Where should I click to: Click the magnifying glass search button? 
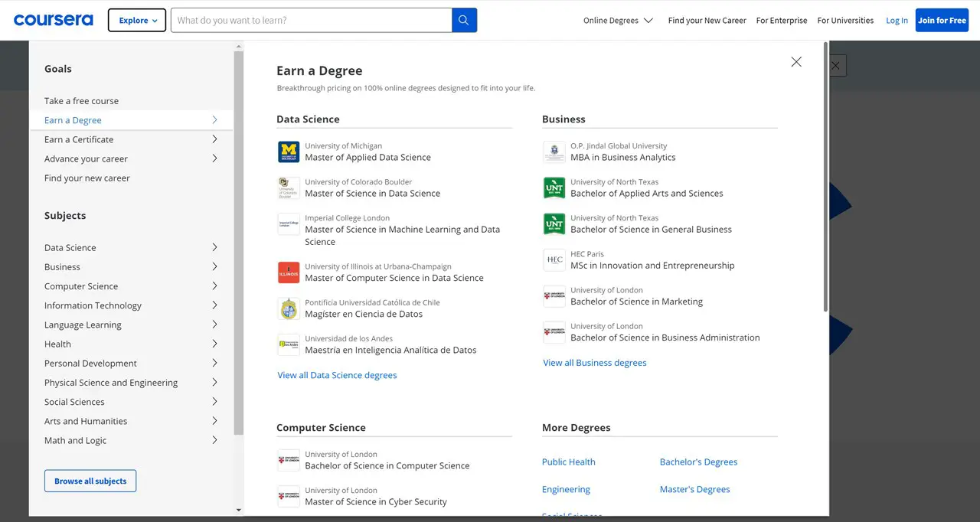click(x=464, y=20)
